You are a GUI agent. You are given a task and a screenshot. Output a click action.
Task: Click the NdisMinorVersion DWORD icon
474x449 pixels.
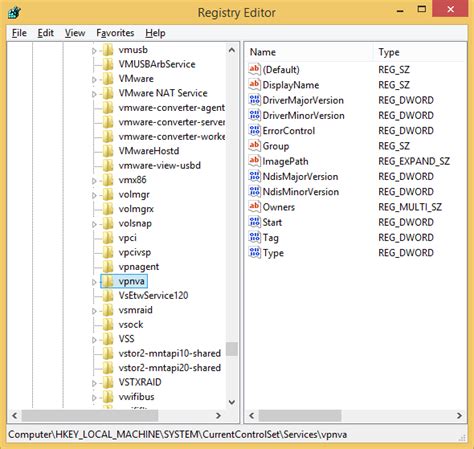pos(254,191)
